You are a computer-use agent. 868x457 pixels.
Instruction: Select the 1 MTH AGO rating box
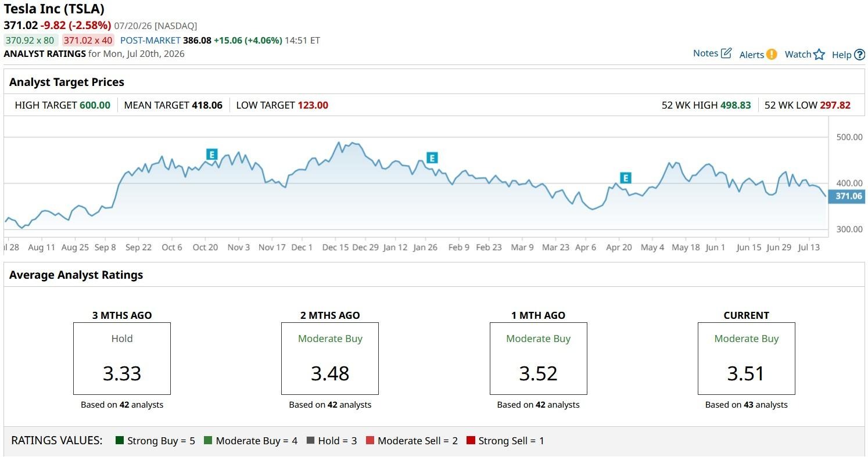539,359
